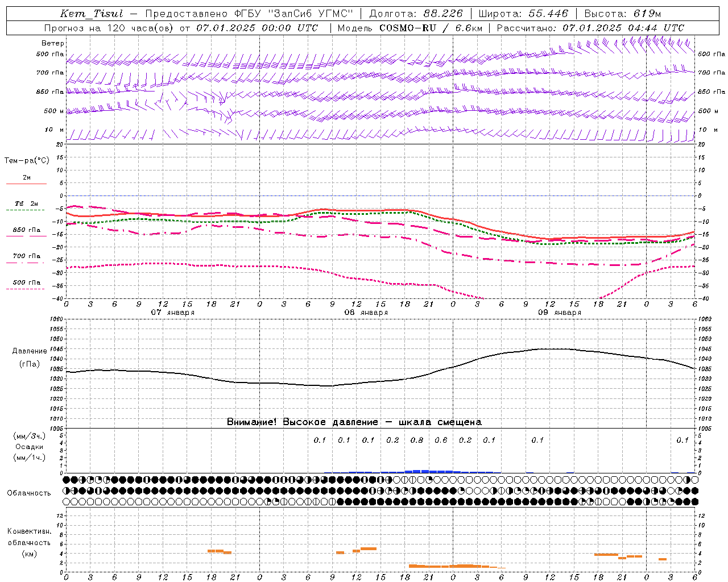Viewport: 728px width, 582px height.
Task: Click the "07 января" date label
Action: (x=172, y=313)
